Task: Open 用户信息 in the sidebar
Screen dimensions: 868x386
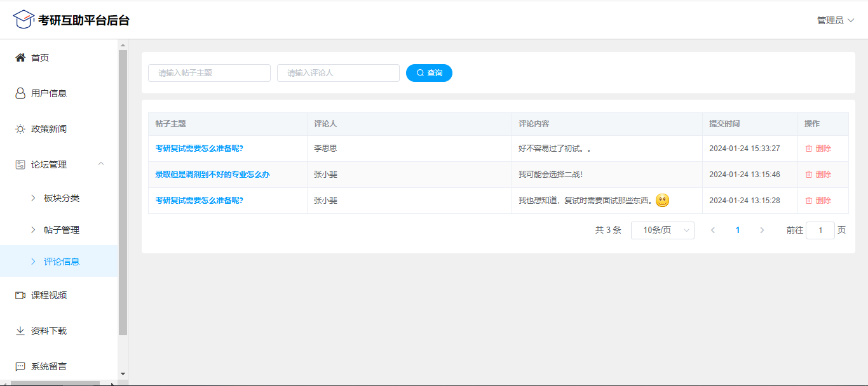Action: (48, 93)
